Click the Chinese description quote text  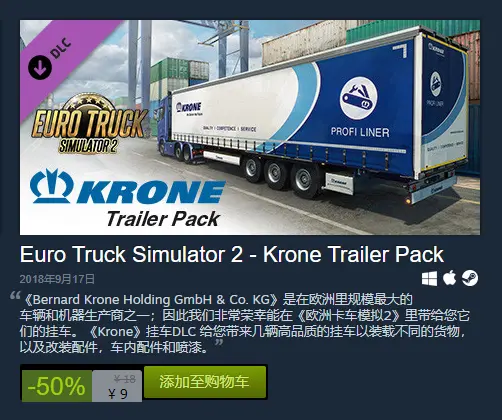[x=244, y=323]
